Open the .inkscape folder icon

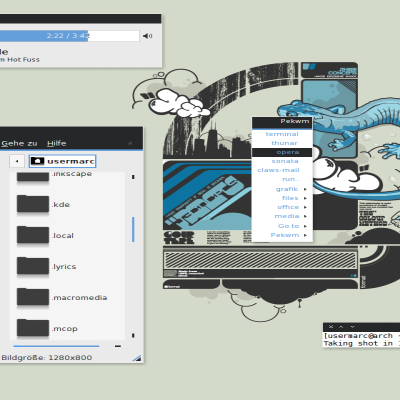pyautogui.click(x=33, y=176)
